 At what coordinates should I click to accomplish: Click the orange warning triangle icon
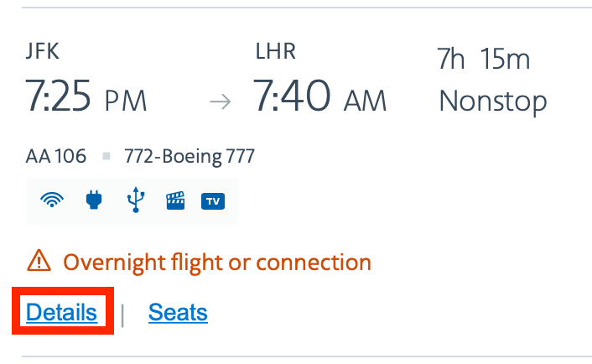pyautogui.click(x=39, y=262)
